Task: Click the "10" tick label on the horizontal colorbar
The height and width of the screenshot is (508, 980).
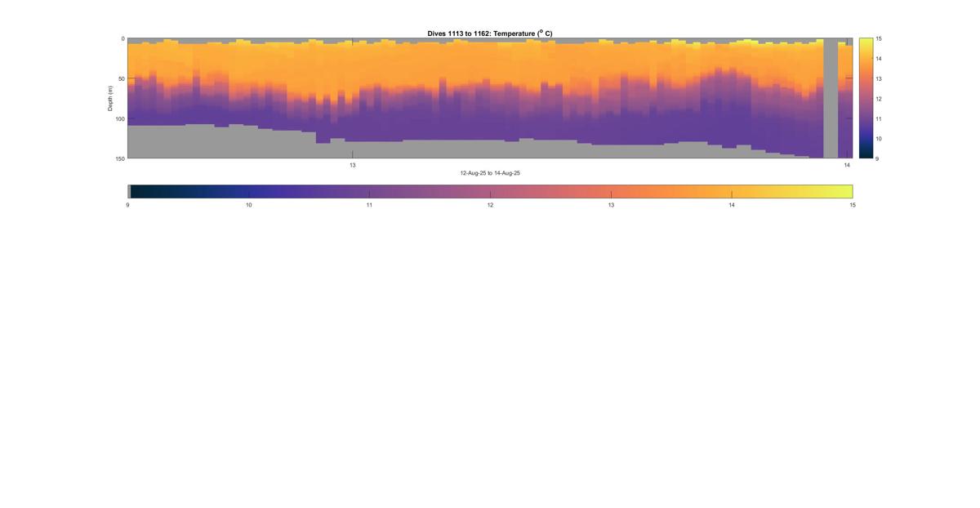Action: click(248, 206)
